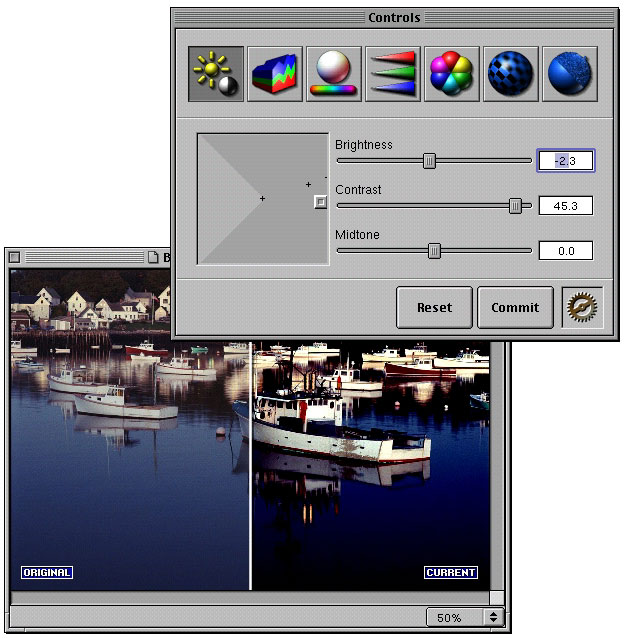Click the white split divider in the preview
Viewport: 624px width, 638px height.
coord(251,466)
